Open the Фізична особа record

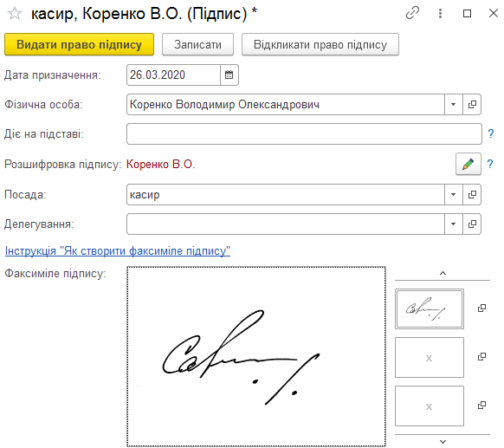(x=472, y=105)
